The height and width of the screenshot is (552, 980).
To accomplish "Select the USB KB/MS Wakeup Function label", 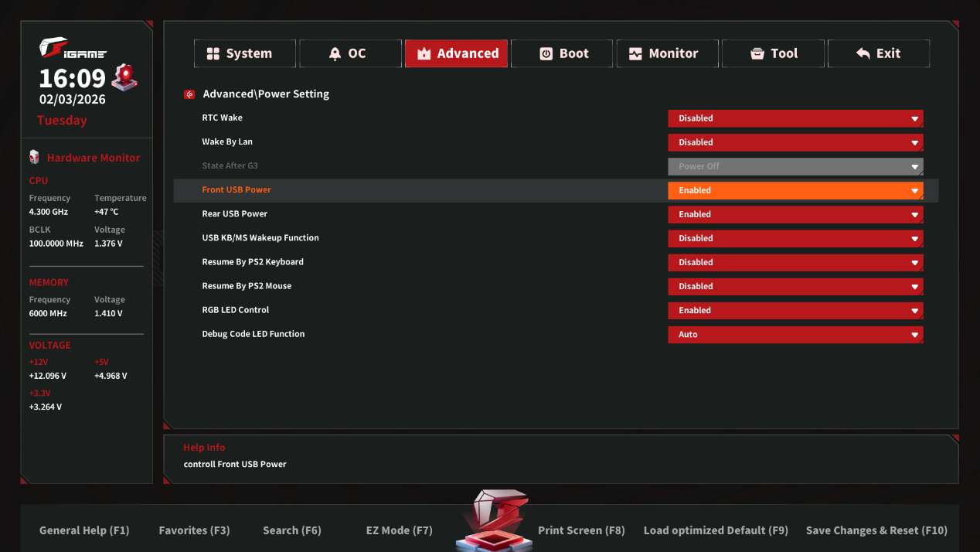I will coord(260,237).
